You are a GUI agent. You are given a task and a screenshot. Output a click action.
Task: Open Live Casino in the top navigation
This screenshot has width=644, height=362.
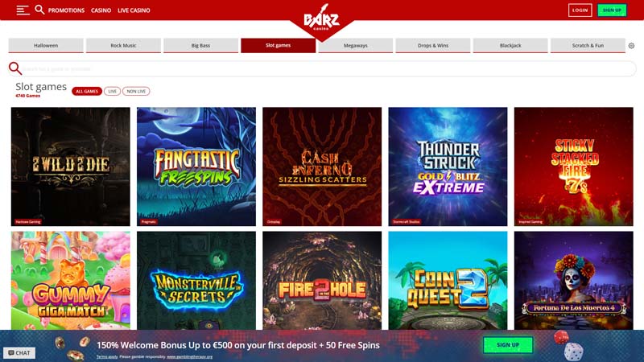pyautogui.click(x=134, y=10)
